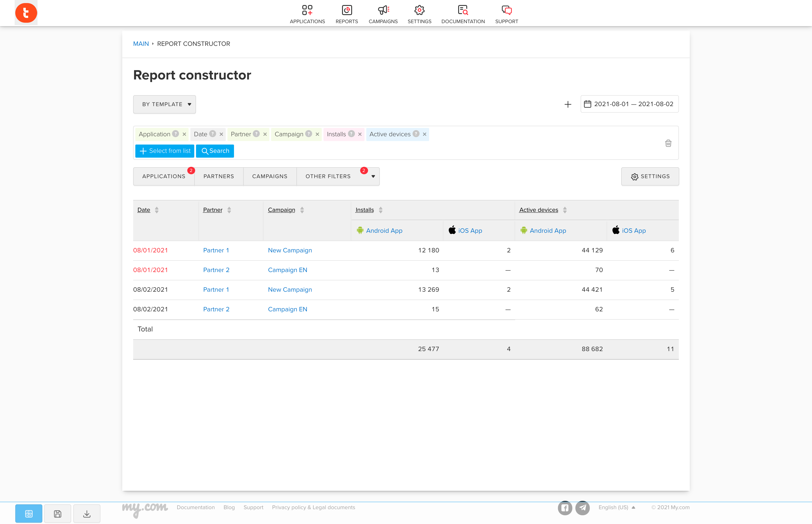Viewport: 812px width, 524px height.
Task: Click installs value 12 180
Action: (429, 250)
